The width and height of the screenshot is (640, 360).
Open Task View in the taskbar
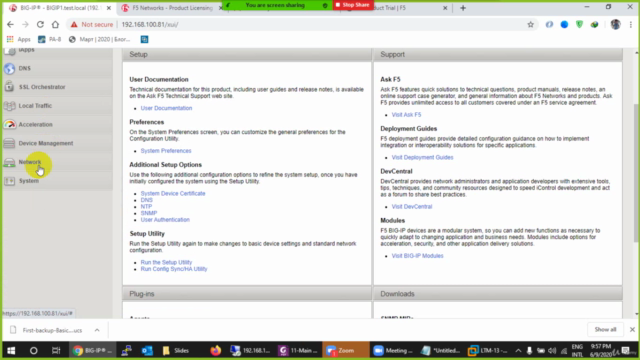(56, 351)
